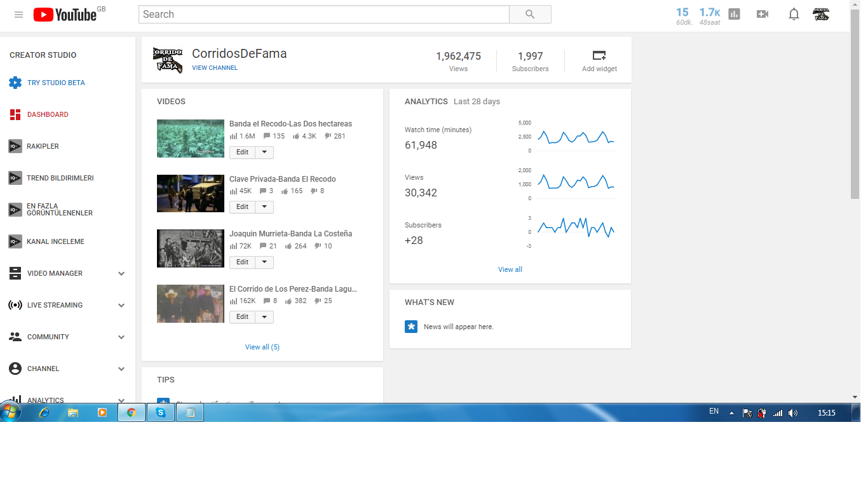Click the page vertical scrollbar thumb

pos(855,105)
